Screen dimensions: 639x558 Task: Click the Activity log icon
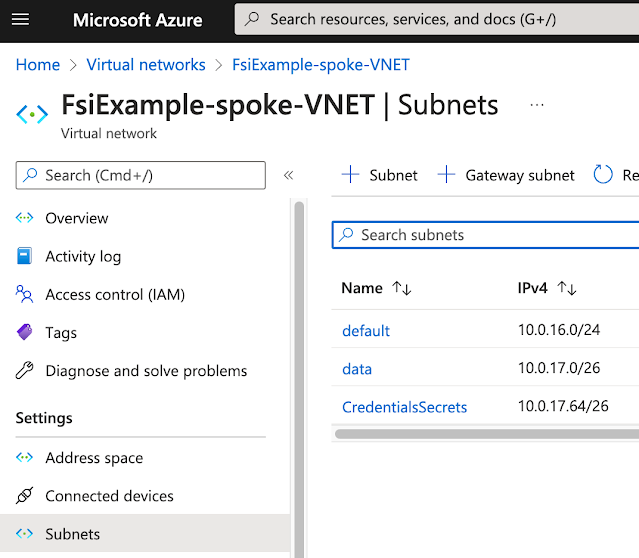tap(25, 256)
